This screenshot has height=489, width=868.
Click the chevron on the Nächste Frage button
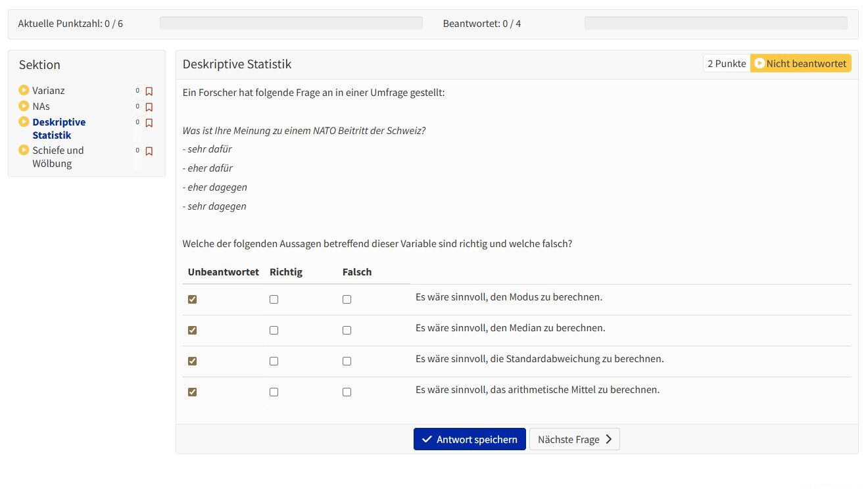608,439
